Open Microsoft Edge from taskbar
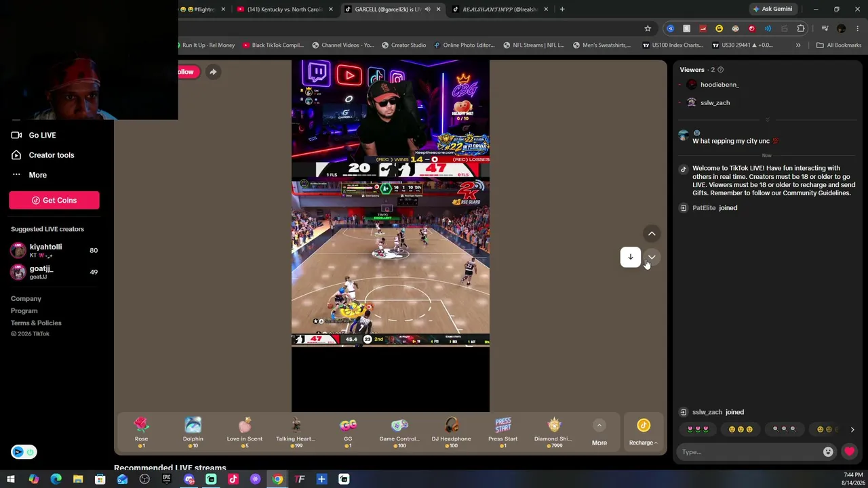 (56, 480)
